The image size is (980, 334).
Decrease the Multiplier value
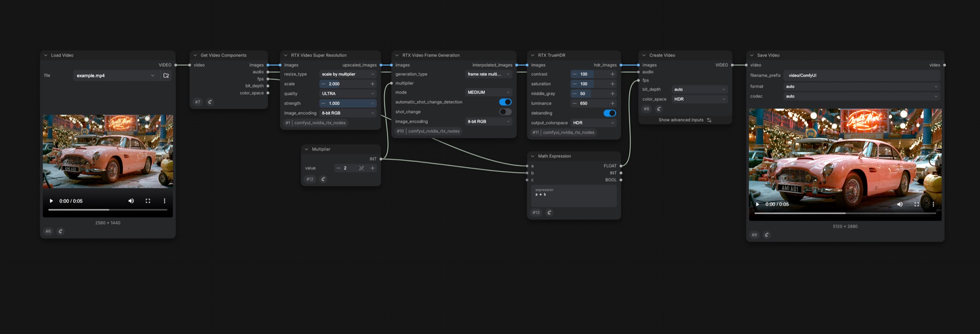[338, 168]
